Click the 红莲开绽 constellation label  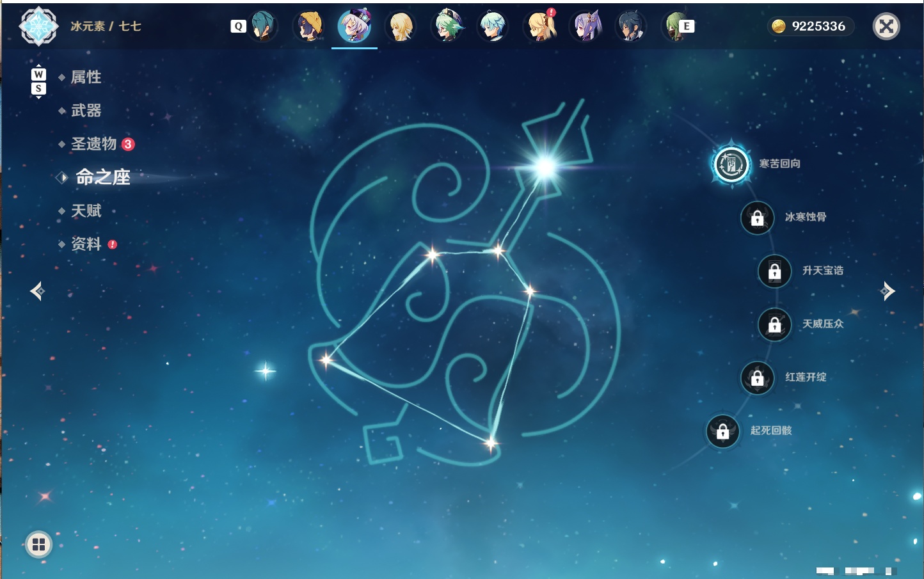806,377
